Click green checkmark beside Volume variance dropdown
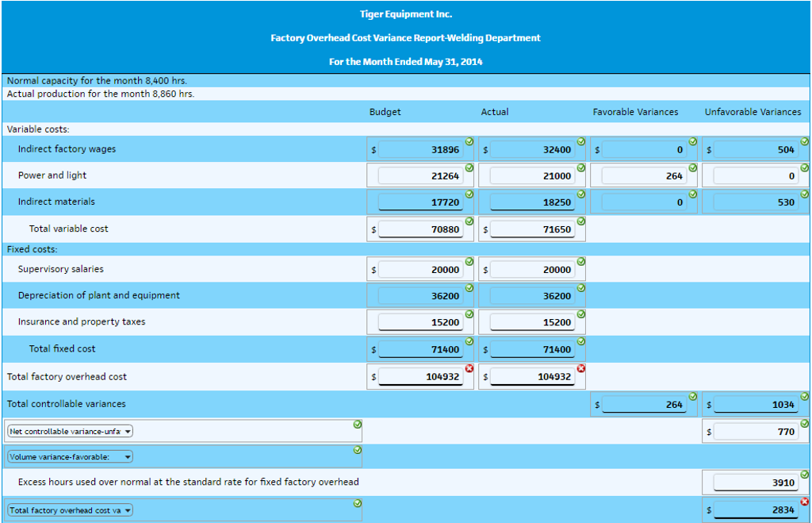The width and height of the screenshot is (812, 523). (x=357, y=450)
